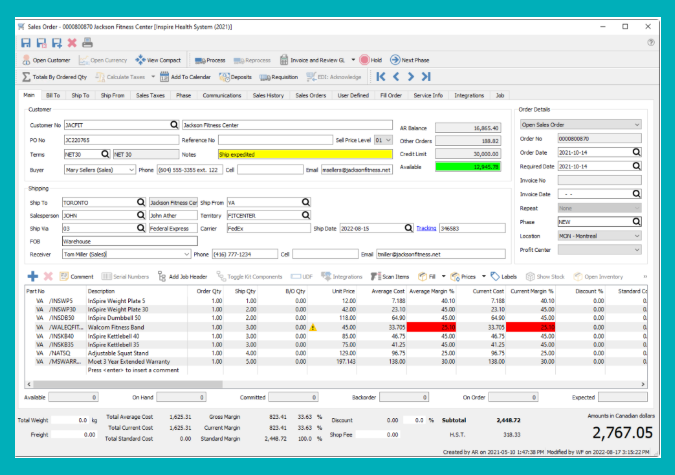Image resolution: width=675 pixels, height=475 pixels.
Task: Click the green Available credit field
Action: point(468,167)
